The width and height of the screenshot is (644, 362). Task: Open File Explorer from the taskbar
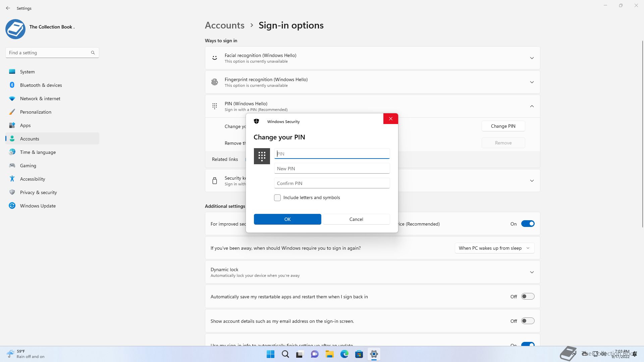point(329,354)
